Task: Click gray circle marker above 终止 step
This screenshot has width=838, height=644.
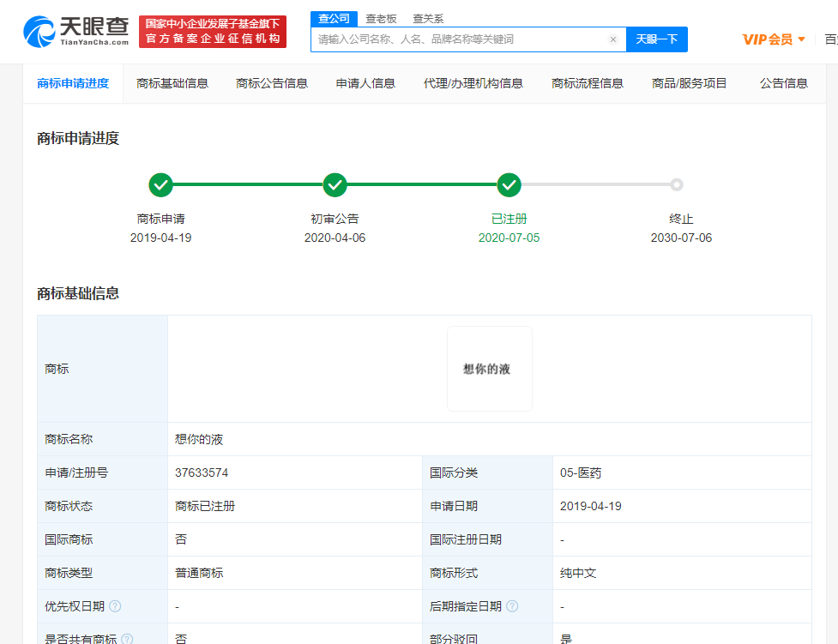Action: coord(678,184)
